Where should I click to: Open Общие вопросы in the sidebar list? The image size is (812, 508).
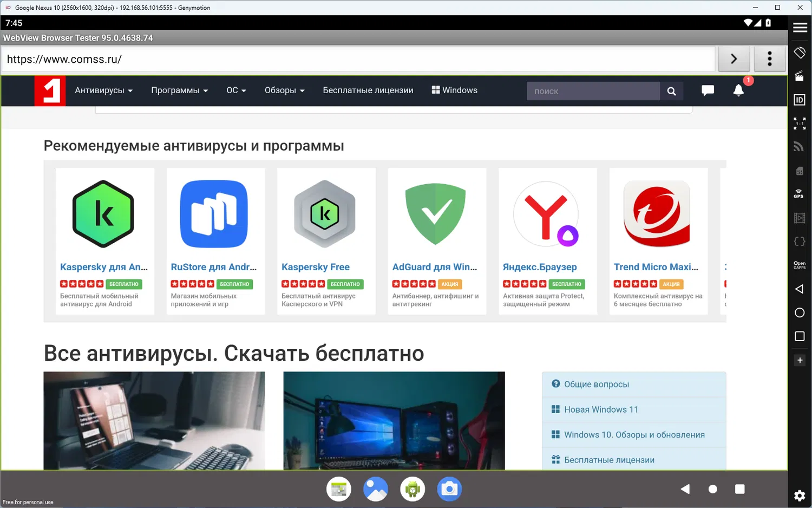click(634, 385)
